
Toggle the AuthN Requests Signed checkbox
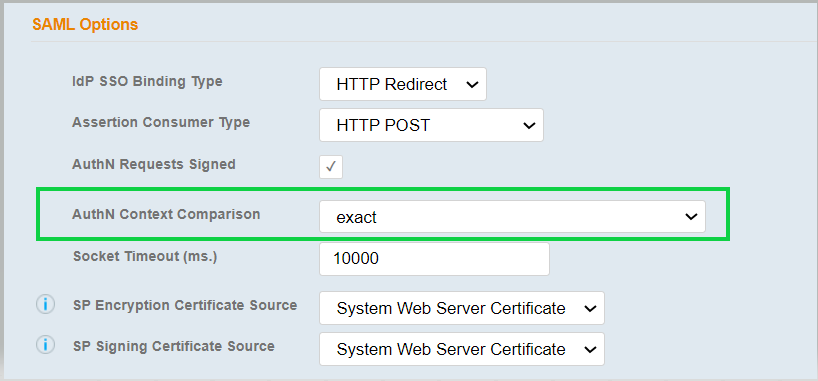click(331, 167)
